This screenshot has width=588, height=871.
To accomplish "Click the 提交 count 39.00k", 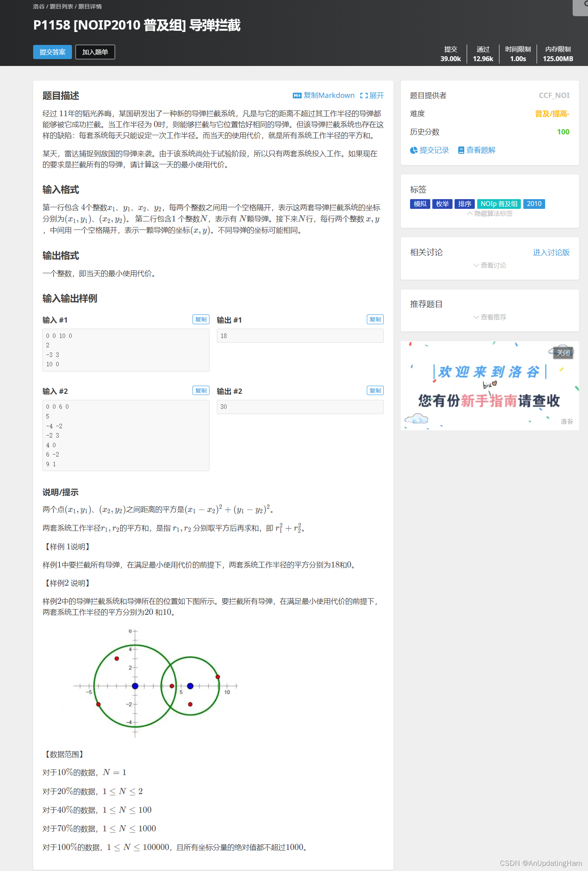I will click(451, 59).
